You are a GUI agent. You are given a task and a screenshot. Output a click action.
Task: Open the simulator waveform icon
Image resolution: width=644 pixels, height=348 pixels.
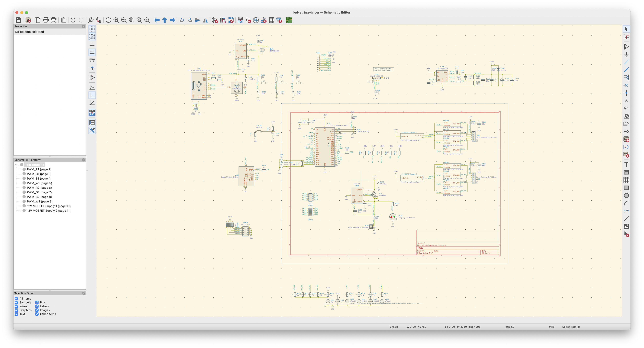coord(256,20)
